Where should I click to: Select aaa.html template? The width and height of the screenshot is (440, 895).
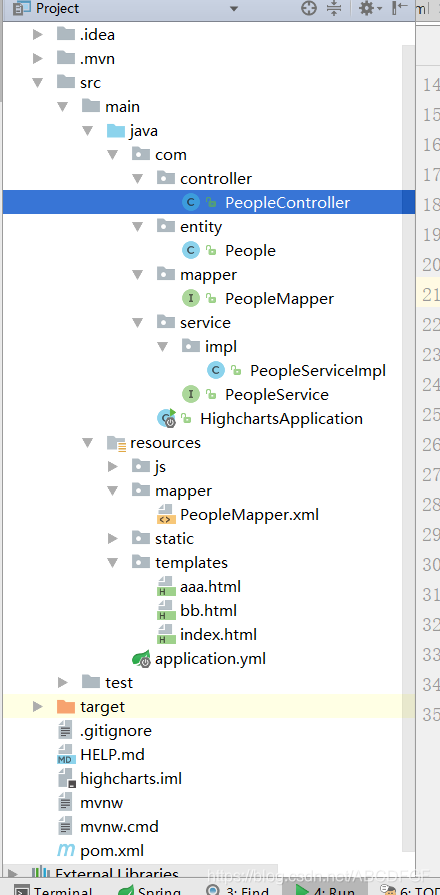[x=210, y=586]
